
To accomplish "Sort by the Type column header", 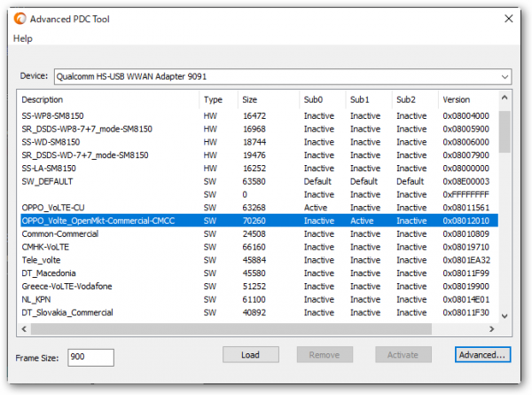I will pyautogui.click(x=218, y=99).
